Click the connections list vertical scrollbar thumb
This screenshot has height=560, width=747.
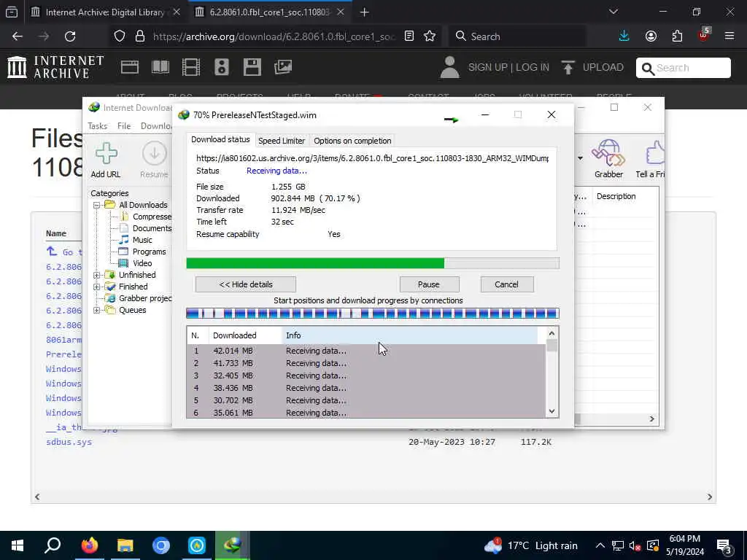551,345
